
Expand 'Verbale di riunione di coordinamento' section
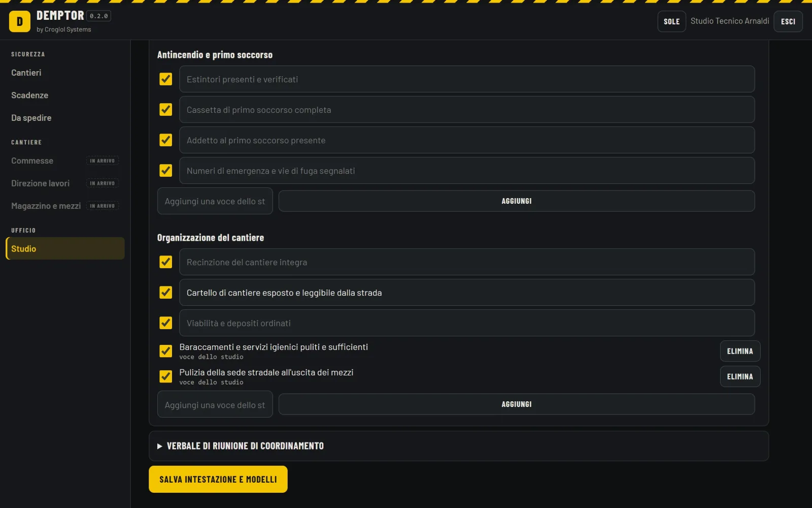(x=458, y=446)
